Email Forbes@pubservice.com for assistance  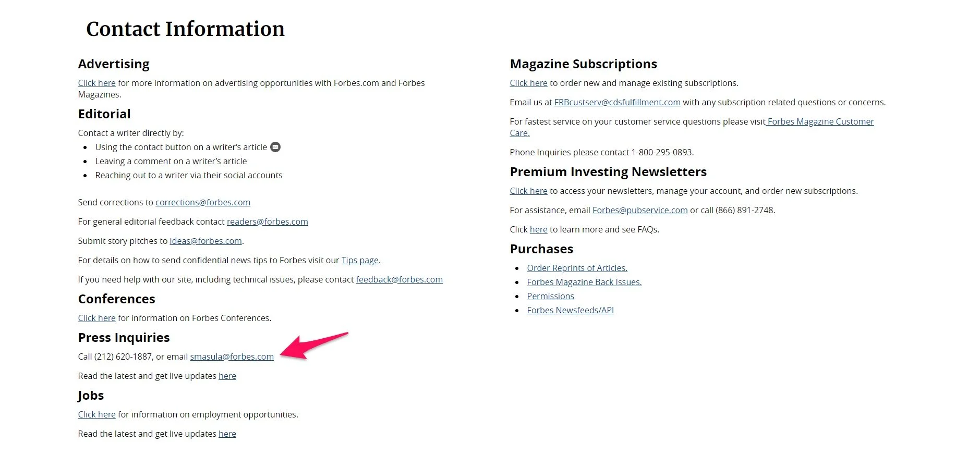[x=640, y=210]
